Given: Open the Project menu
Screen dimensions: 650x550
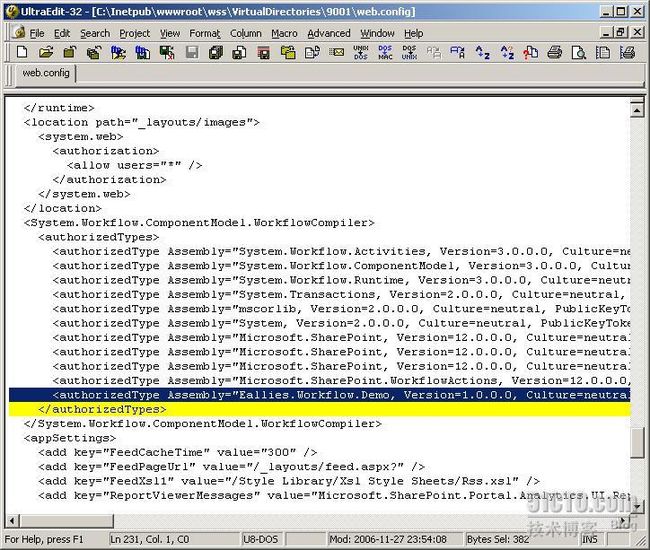Looking at the screenshot, I should point(134,33).
